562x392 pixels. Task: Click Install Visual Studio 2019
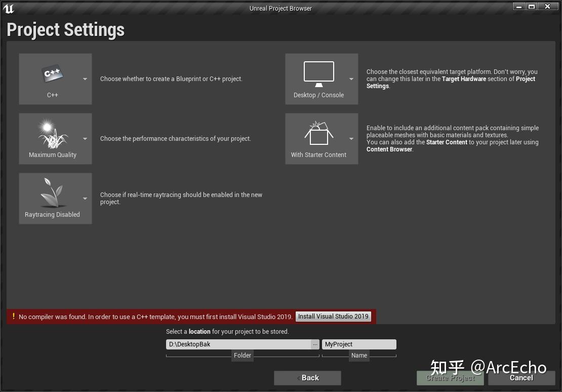(x=333, y=317)
